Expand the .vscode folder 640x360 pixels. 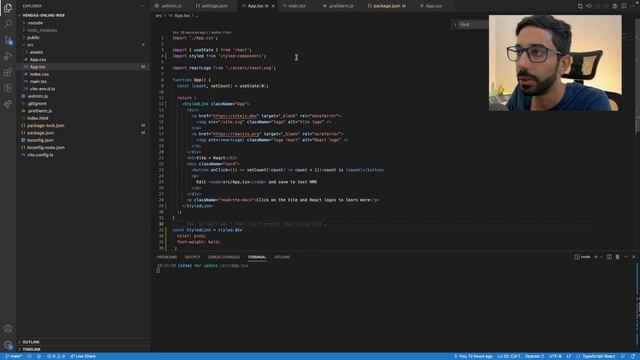click(x=35, y=23)
